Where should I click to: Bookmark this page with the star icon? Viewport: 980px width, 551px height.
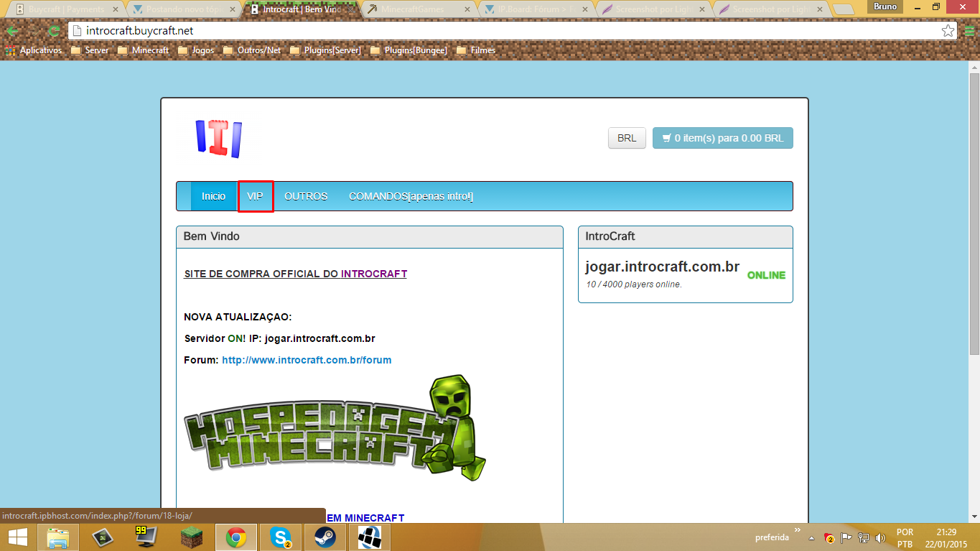[948, 31]
